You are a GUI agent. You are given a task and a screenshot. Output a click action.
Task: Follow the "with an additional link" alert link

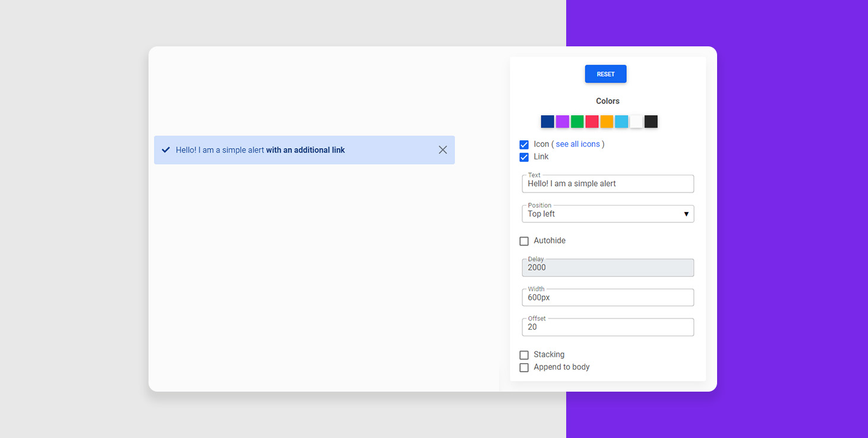click(x=305, y=150)
